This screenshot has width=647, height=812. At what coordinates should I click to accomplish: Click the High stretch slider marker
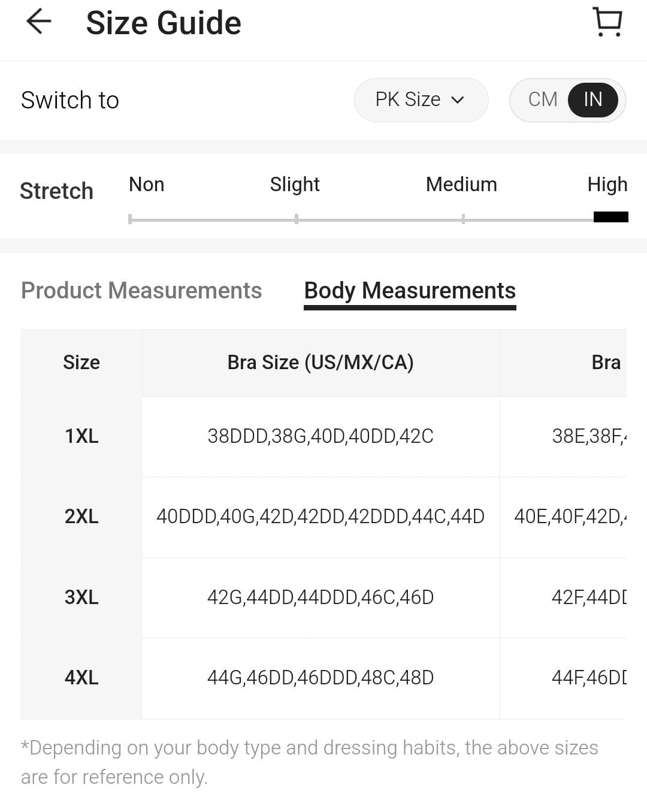610,217
